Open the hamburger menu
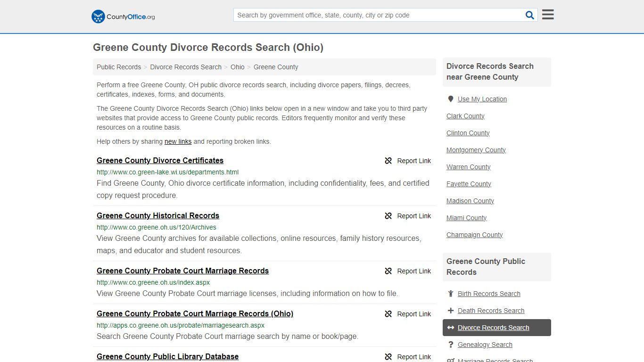Screen dimensions: 644x362 [x=548, y=15]
